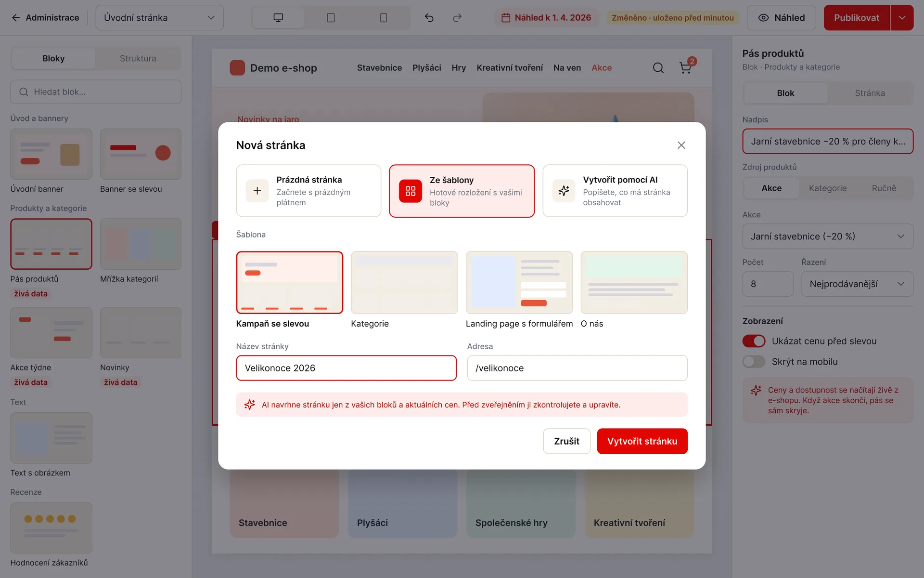Select the Banner se slevou block thumbnail

141,154
